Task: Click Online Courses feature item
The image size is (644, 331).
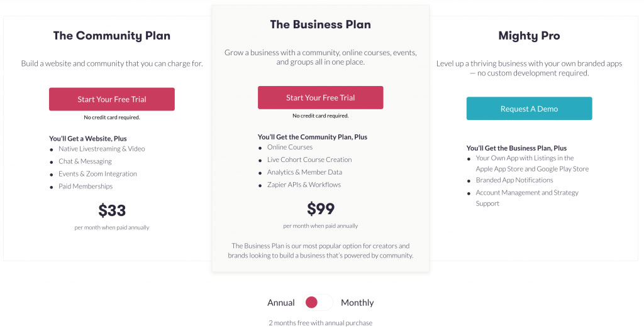Action: tap(290, 147)
